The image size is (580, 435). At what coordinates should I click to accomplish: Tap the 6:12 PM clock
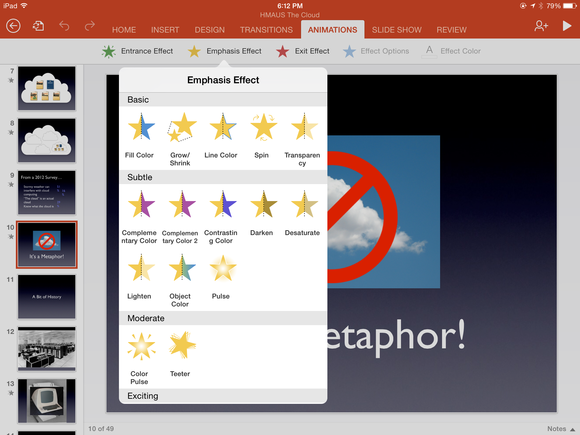[x=290, y=6]
